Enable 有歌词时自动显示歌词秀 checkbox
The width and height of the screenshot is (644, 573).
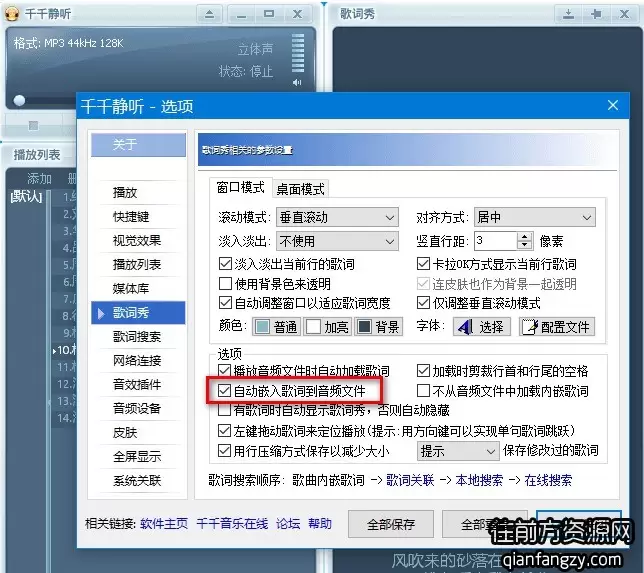(224, 410)
